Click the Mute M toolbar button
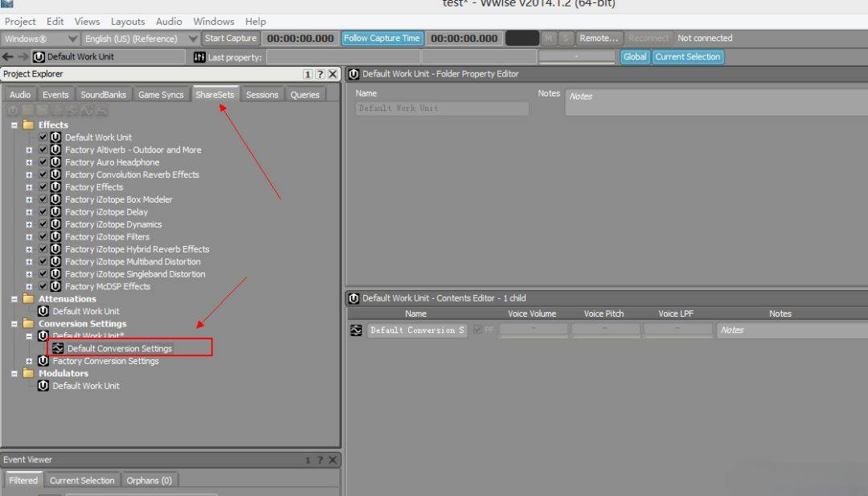The width and height of the screenshot is (868, 496). [x=549, y=39]
